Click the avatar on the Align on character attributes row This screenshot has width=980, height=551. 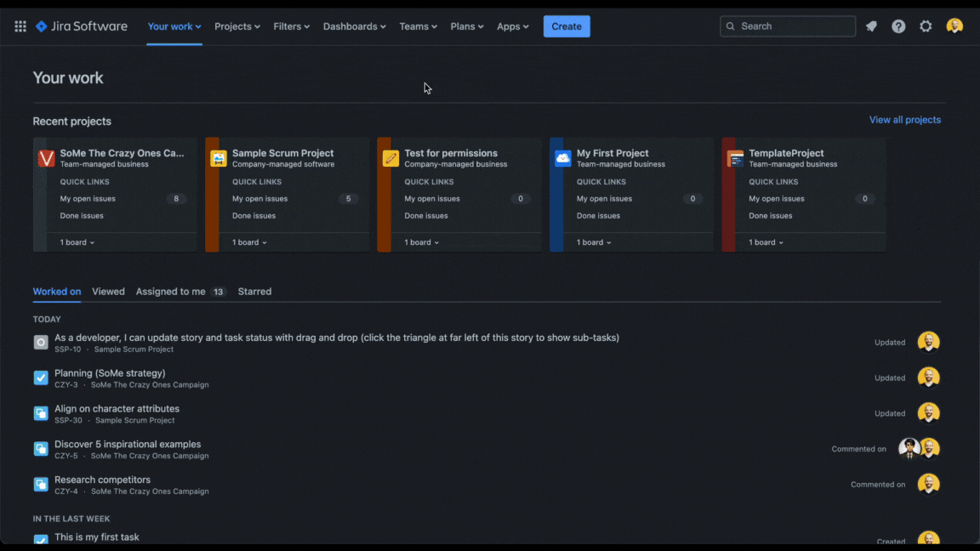[x=929, y=413]
